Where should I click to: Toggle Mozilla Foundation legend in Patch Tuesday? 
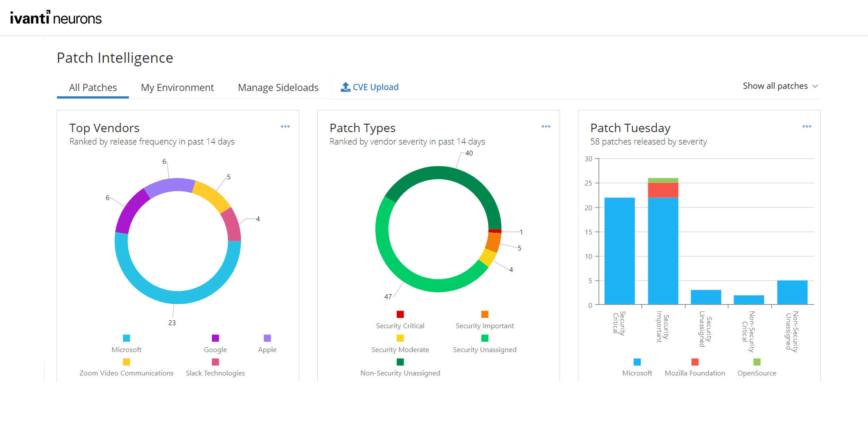point(694,368)
